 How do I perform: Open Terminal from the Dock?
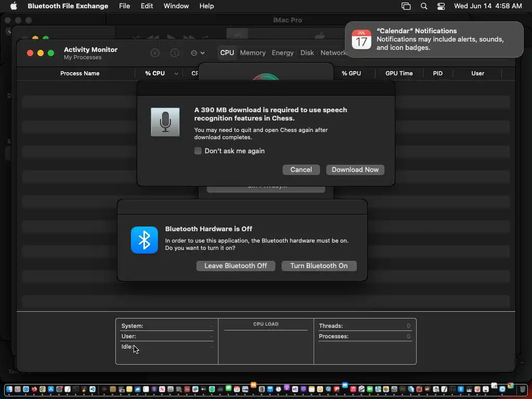pyautogui.click(x=76, y=389)
